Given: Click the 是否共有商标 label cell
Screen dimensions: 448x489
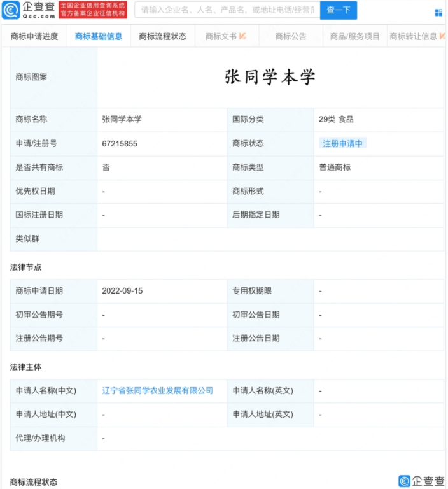Looking at the screenshot, I should 53,168.
